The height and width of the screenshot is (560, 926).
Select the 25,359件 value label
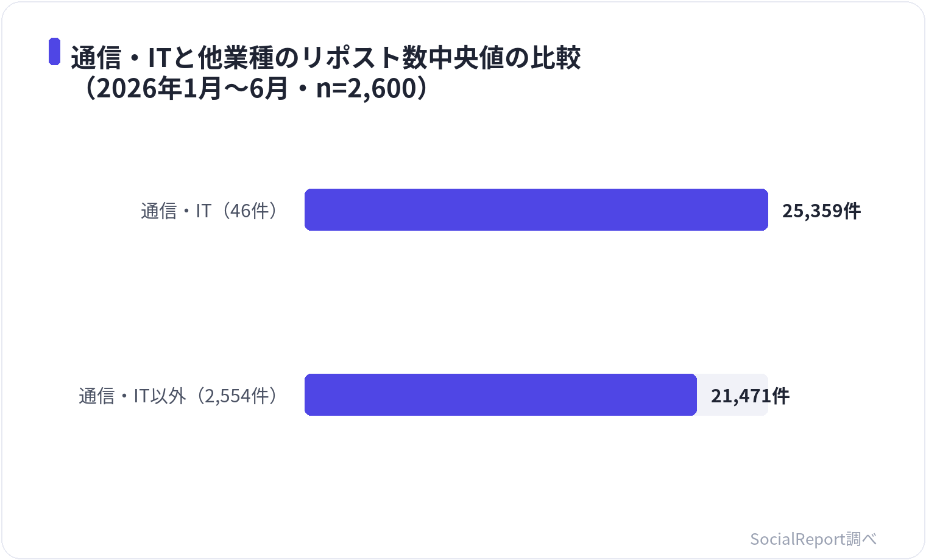point(821,211)
